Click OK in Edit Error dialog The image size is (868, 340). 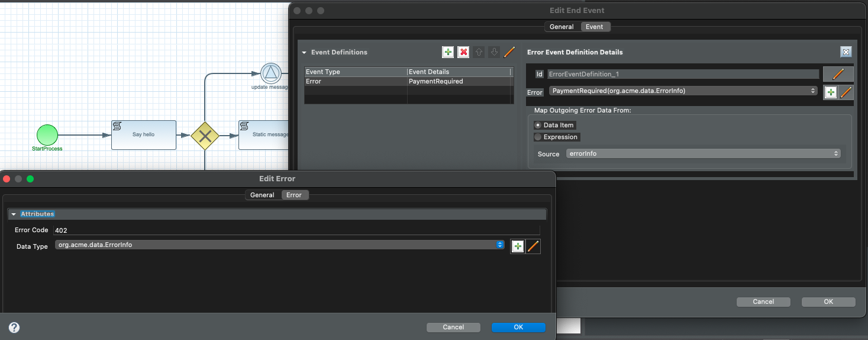click(518, 327)
